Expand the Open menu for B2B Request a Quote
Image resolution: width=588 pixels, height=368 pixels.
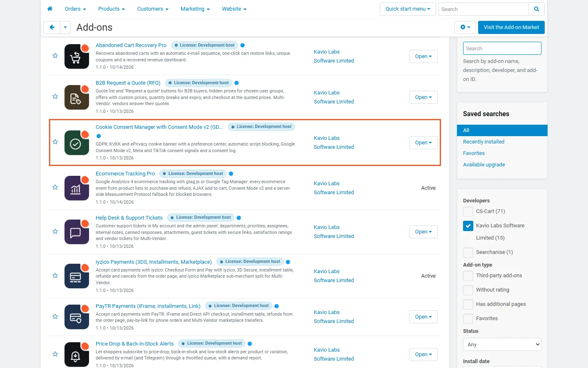(x=423, y=97)
